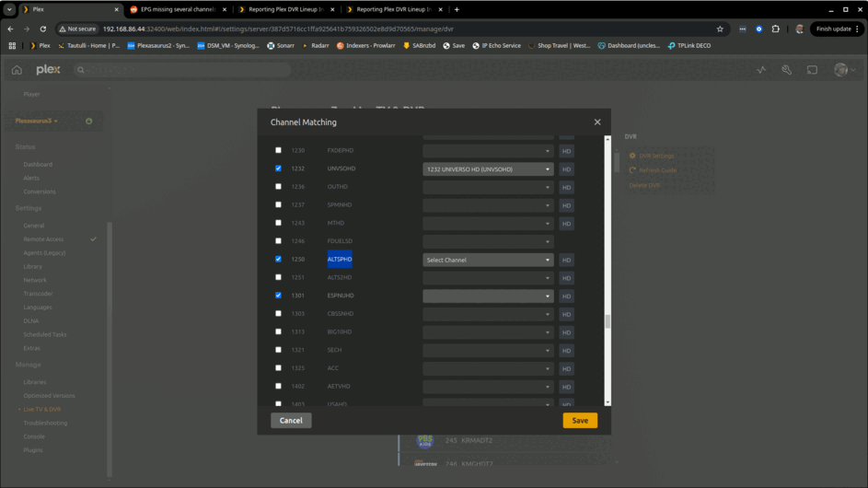Click HD badge for channel 1236 OUTHD
Screen dimensions: 868x488
[x=566, y=187]
